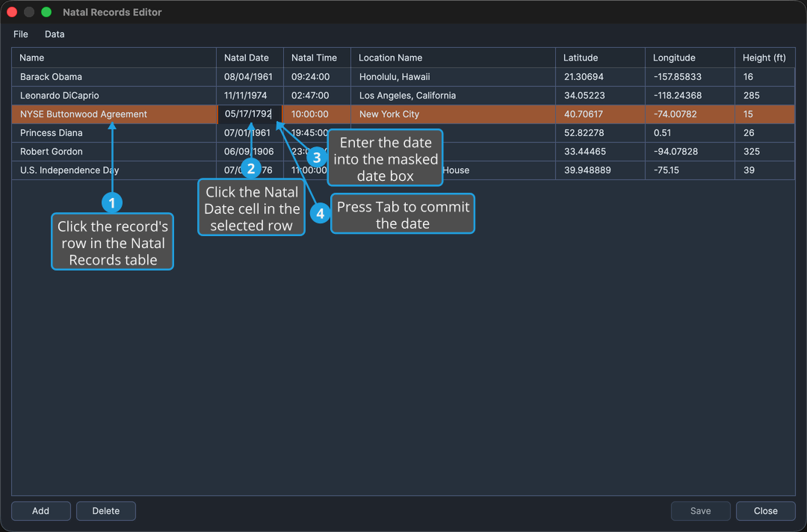Click latitude 39.948889 cell
Screen dimensions: 807x532
pyautogui.click(x=600, y=170)
